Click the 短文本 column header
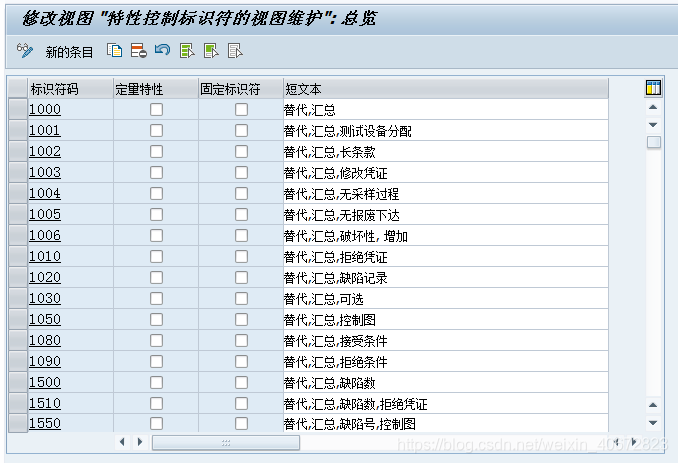This screenshot has width=678, height=463. 446,89
